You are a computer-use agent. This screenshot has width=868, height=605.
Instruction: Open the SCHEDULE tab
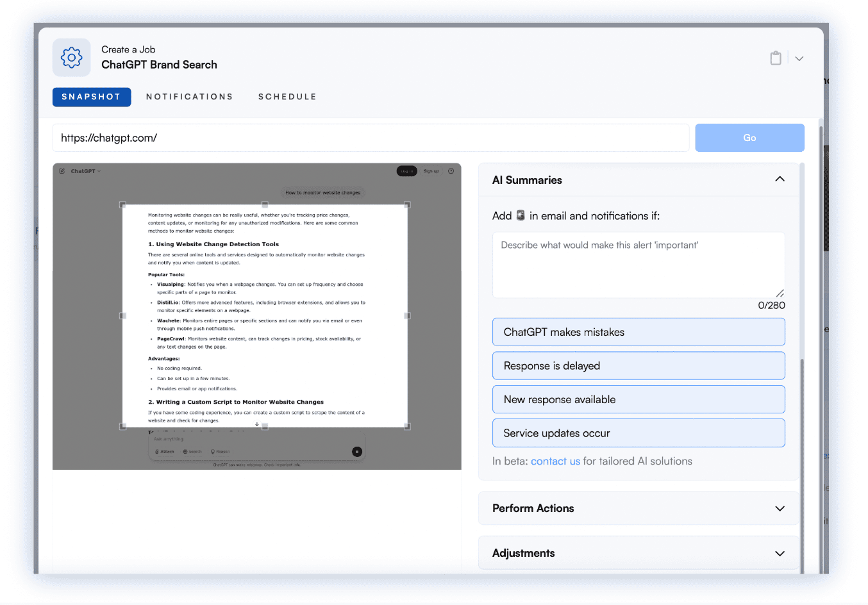click(x=287, y=97)
